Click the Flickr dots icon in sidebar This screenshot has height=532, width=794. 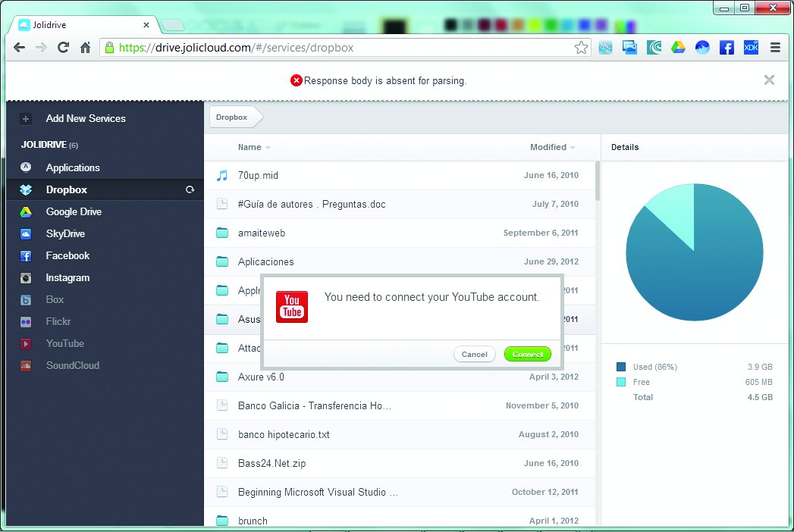click(x=25, y=322)
